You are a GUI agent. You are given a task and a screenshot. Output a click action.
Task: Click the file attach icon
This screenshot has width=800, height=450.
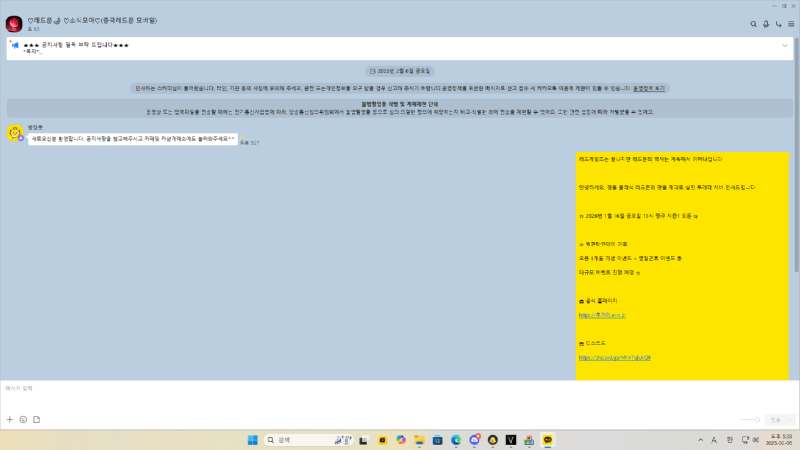tap(36, 419)
